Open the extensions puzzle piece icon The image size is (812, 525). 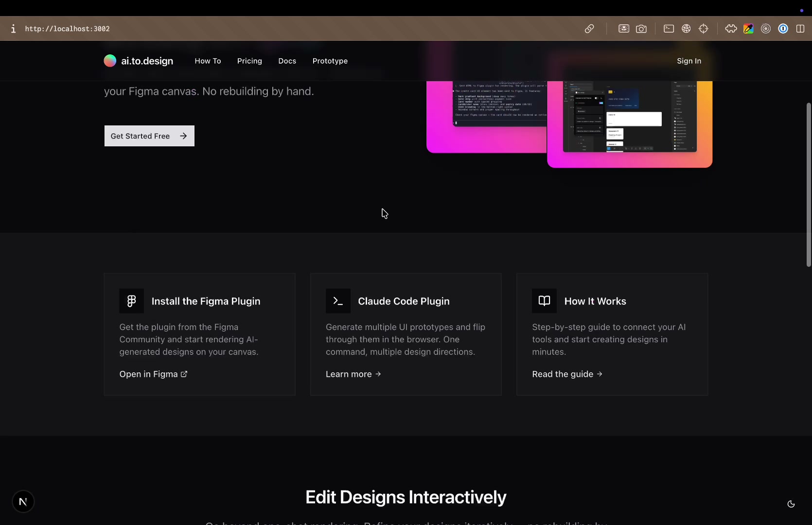pyautogui.click(x=731, y=29)
